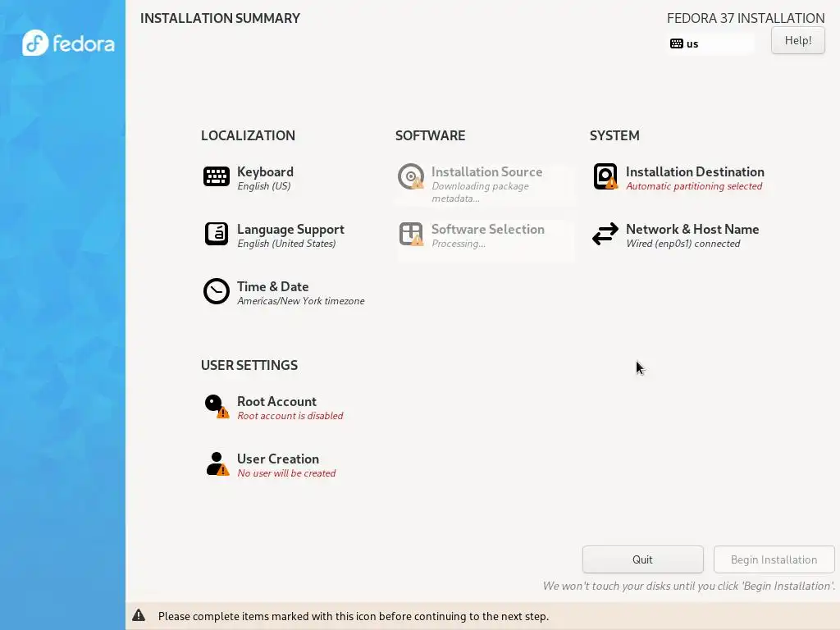Click the Software Selection package icon
This screenshot has width=840, height=630.
pos(411,234)
